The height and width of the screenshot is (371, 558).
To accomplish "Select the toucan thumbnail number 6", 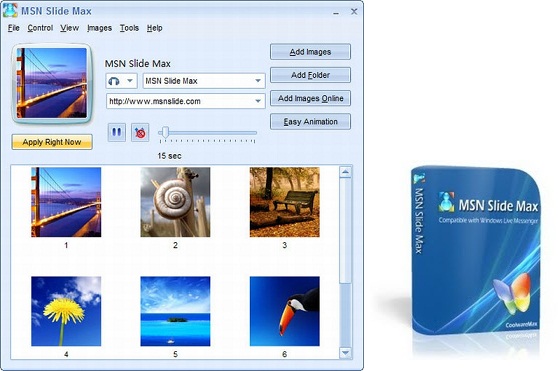I will click(285, 311).
